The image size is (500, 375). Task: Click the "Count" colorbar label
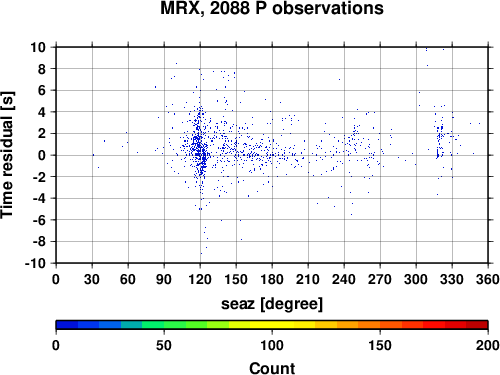[272, 368]
